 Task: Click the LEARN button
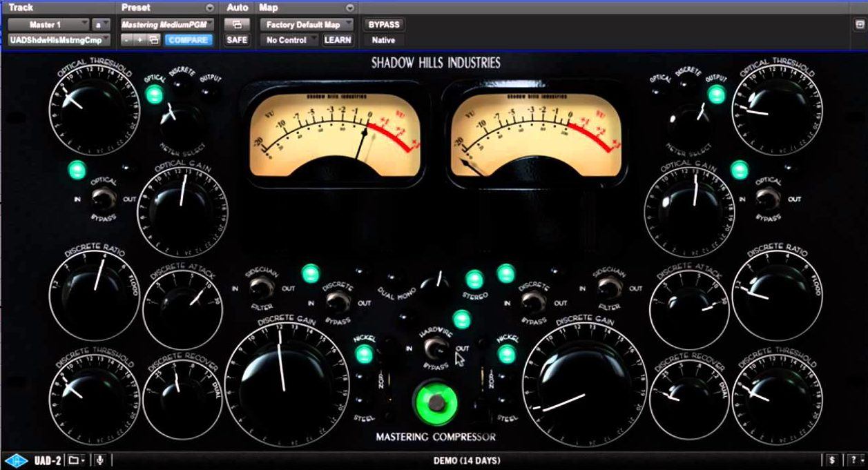338,40
